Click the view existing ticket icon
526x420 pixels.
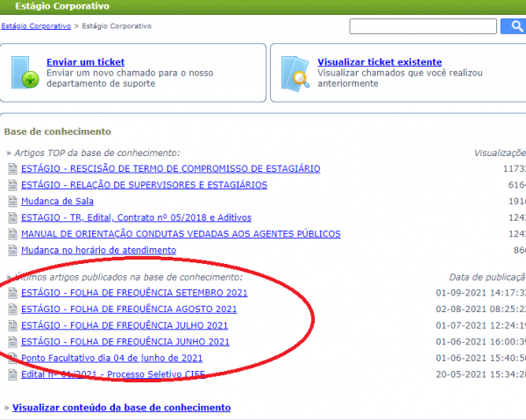[296, 72]
